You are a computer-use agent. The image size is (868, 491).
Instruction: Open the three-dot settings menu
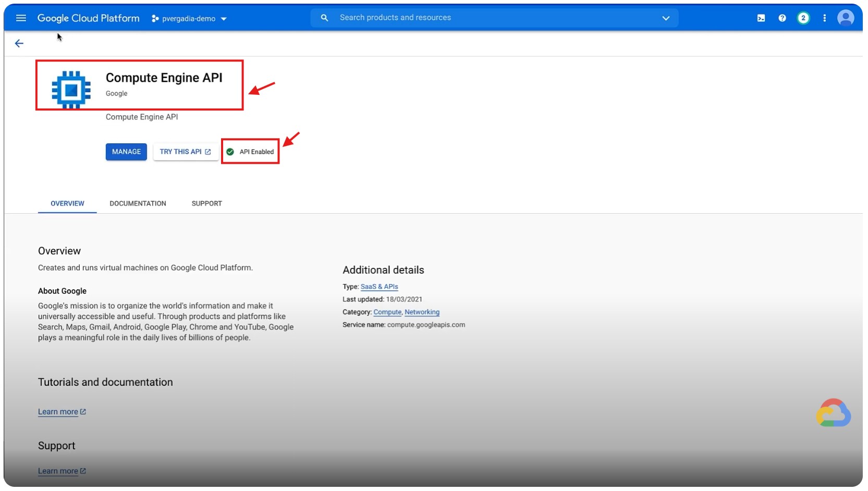click(x=824, y=18)
